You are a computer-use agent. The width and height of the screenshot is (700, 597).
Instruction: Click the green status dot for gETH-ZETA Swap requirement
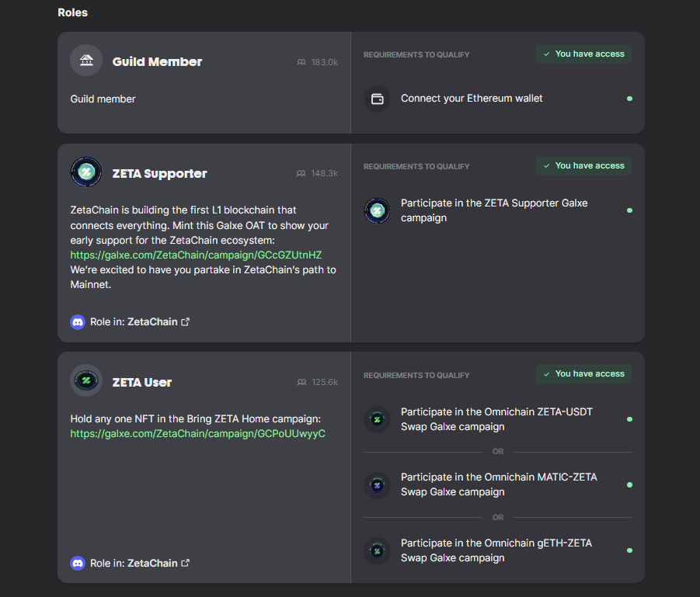click(629, 550)
